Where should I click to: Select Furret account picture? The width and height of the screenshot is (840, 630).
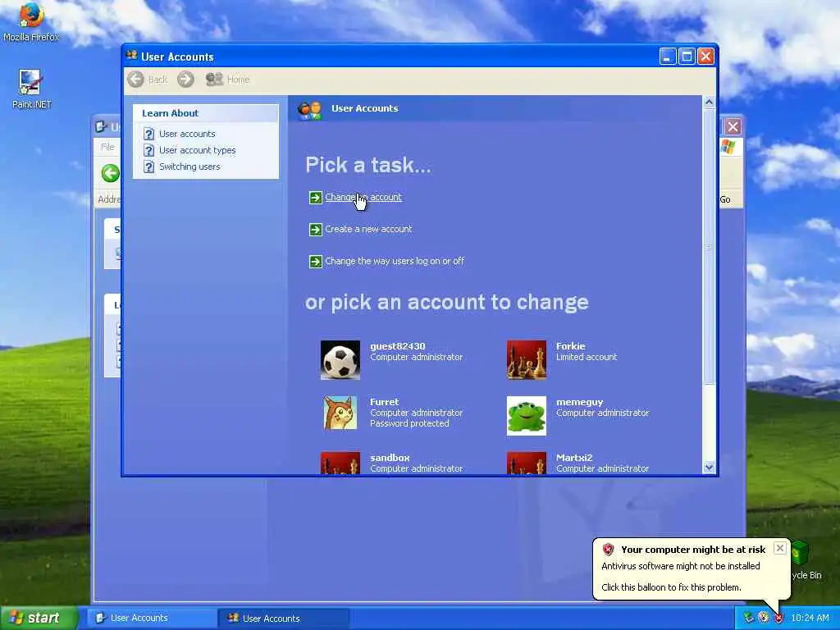pos(340,413)
